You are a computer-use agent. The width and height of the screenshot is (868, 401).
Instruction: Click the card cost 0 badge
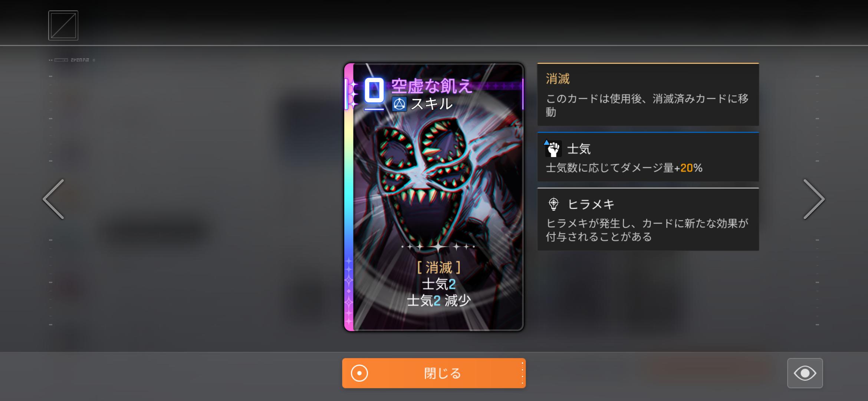pyautogui.click(x=374, y=90)
